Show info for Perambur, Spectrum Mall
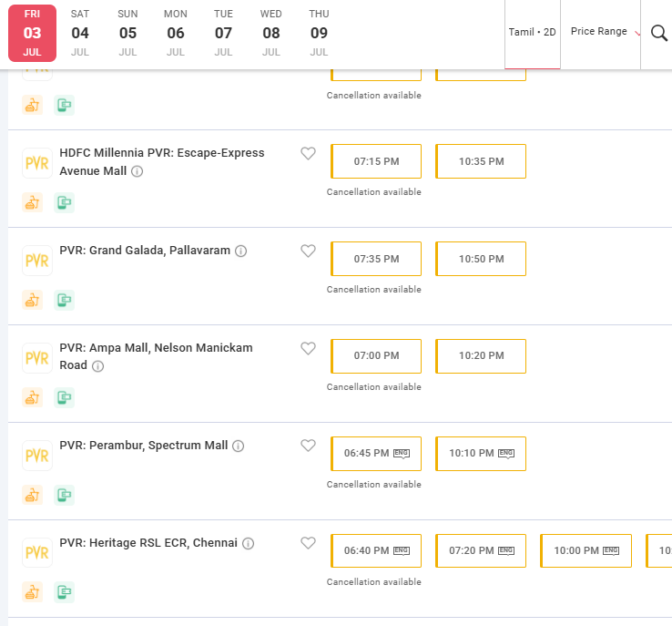Image resolution: width=672 pixels, height=626 pixels. (238, 446)
